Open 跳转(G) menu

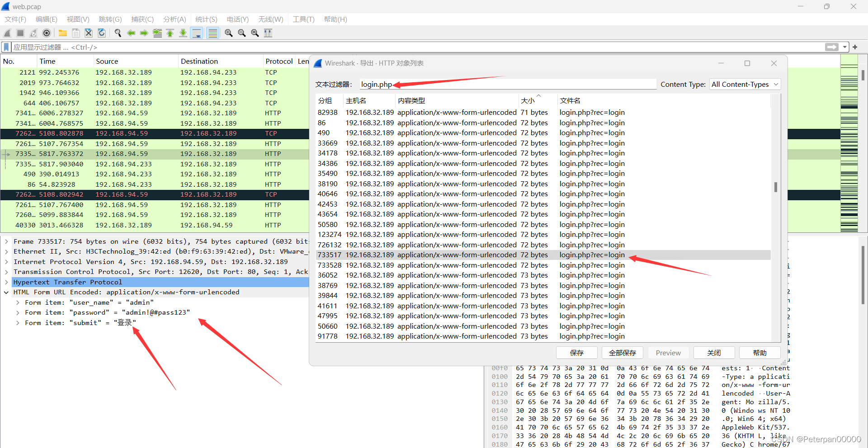tap(110, 19)
